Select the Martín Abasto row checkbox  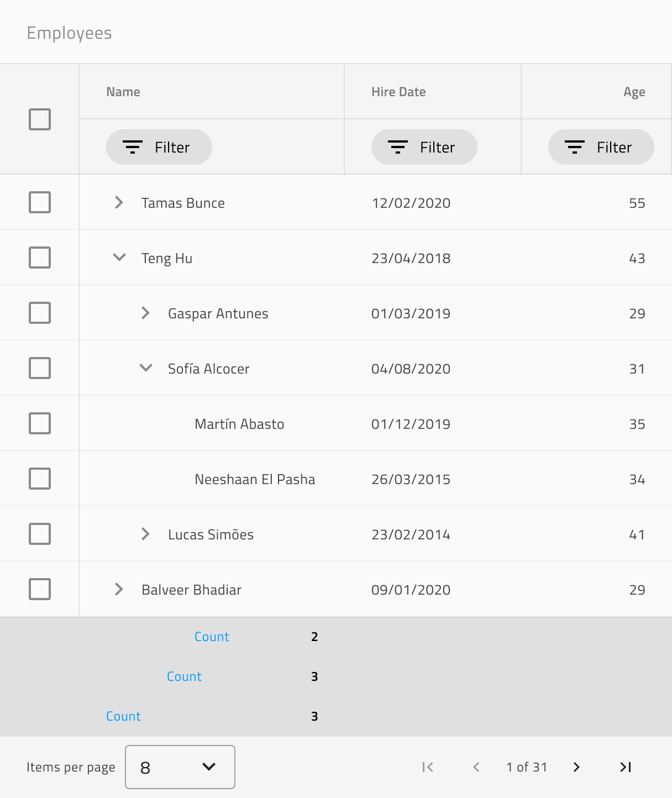pyautogui.click(x=40, y=423)
